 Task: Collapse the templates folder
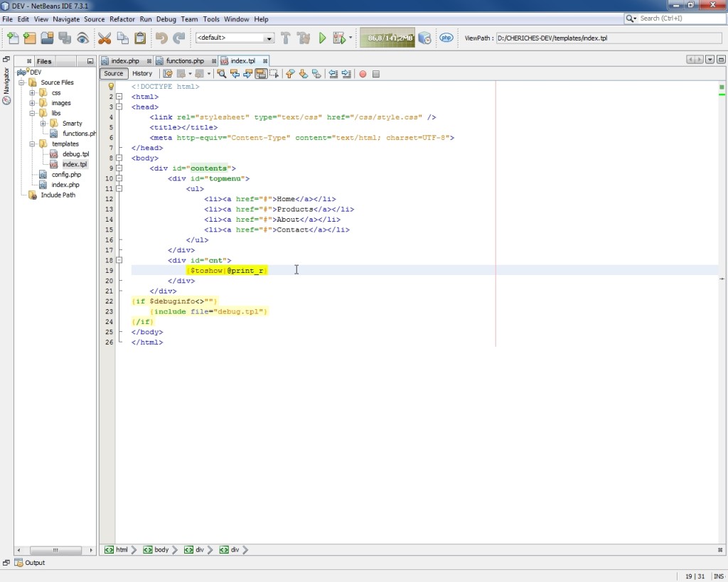click(x=32, y=144)
